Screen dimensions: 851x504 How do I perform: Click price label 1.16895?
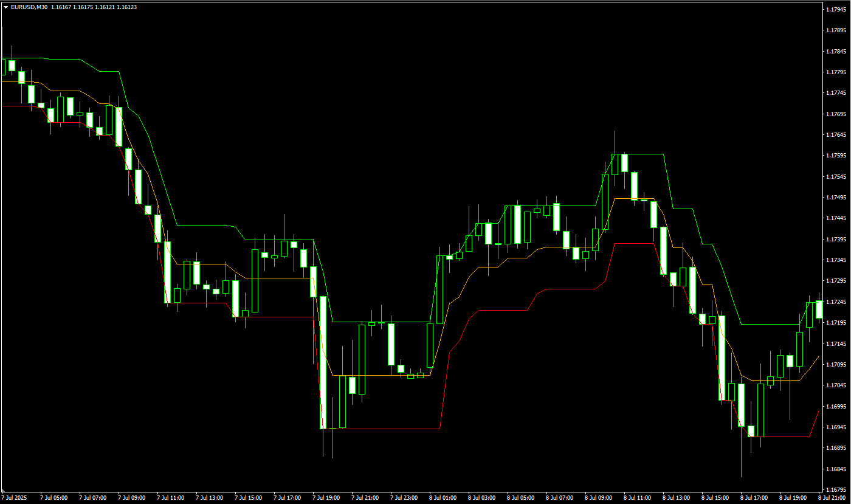pos(836,448)
